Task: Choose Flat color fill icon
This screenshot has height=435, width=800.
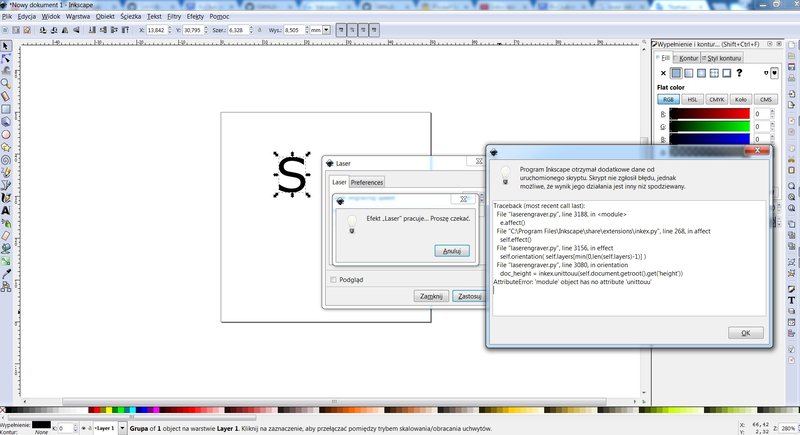Action: pyautogui.click(x=676, y=73)
